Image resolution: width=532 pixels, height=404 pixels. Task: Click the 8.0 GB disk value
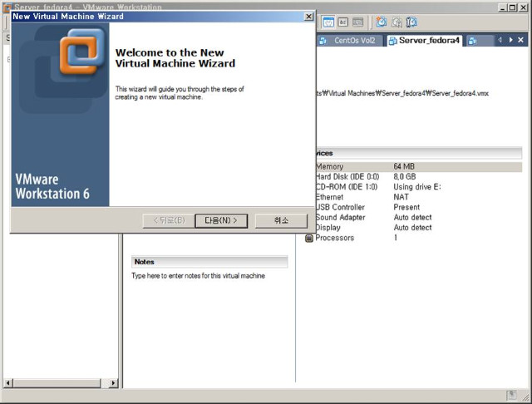[405, 177]
